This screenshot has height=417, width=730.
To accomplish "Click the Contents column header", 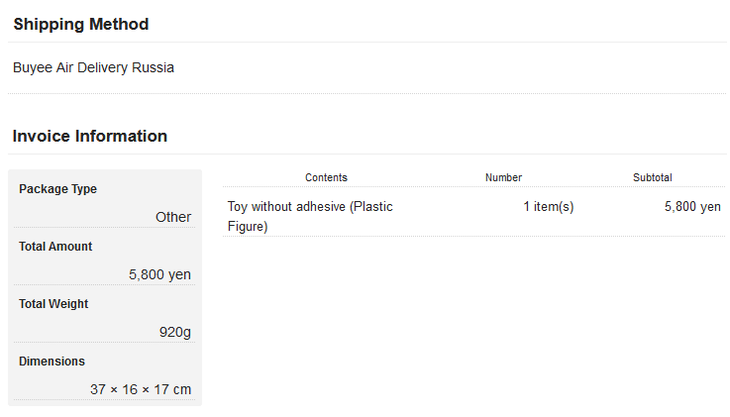I will click(x=326, y=177).
